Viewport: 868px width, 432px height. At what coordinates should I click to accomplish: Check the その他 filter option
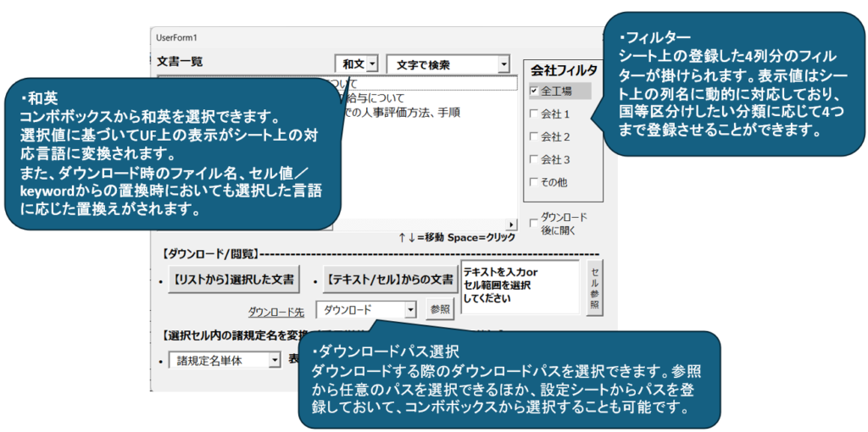click(534, 182)
